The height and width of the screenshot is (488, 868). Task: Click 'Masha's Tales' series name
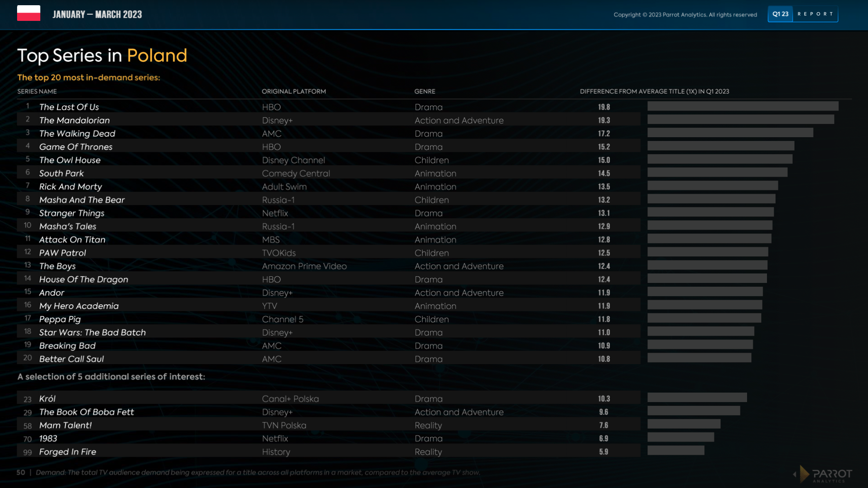click(68, 226)
